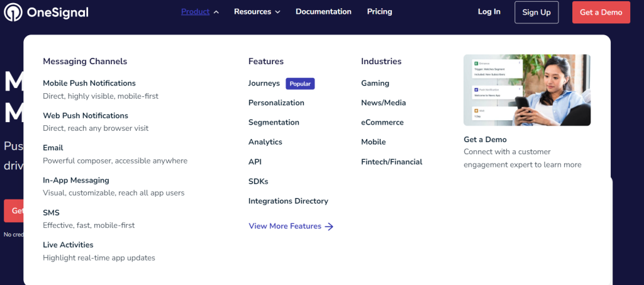Screen dimensions: 644x285
Task: Expand the Resources dropdown menu
Action: click(x=257, y=12)
